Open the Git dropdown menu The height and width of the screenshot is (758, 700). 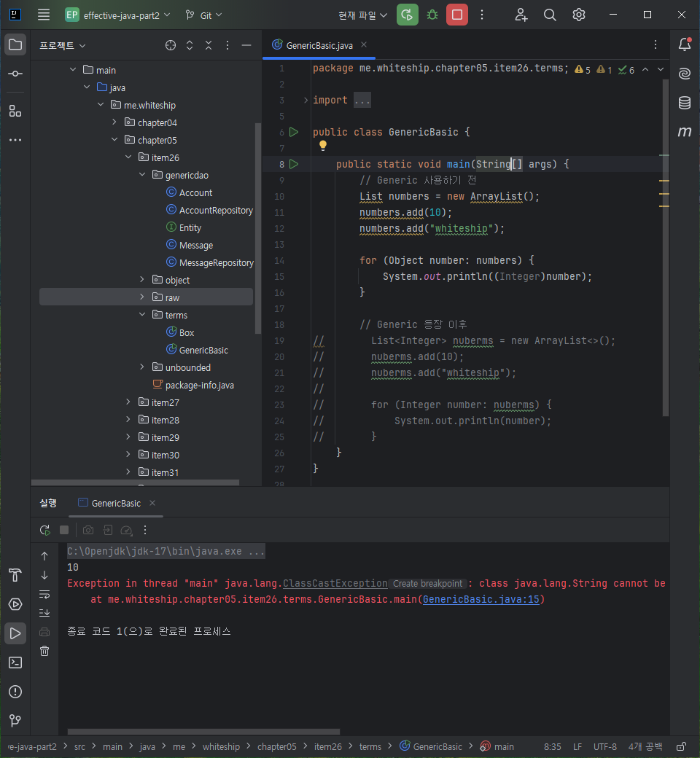(x=203, y=15)
